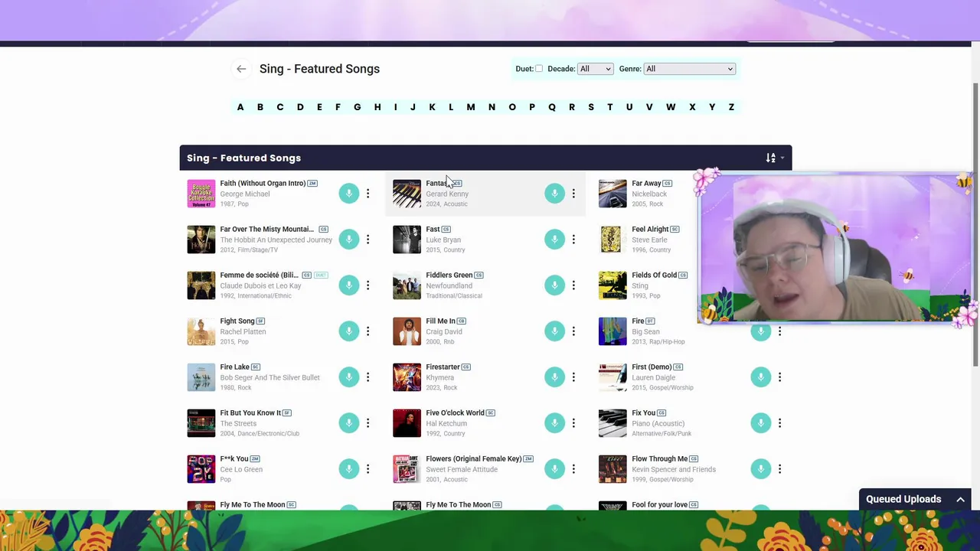Sing F**k You microphone button
Screen dimensions: 980x551
pos(349,469)
